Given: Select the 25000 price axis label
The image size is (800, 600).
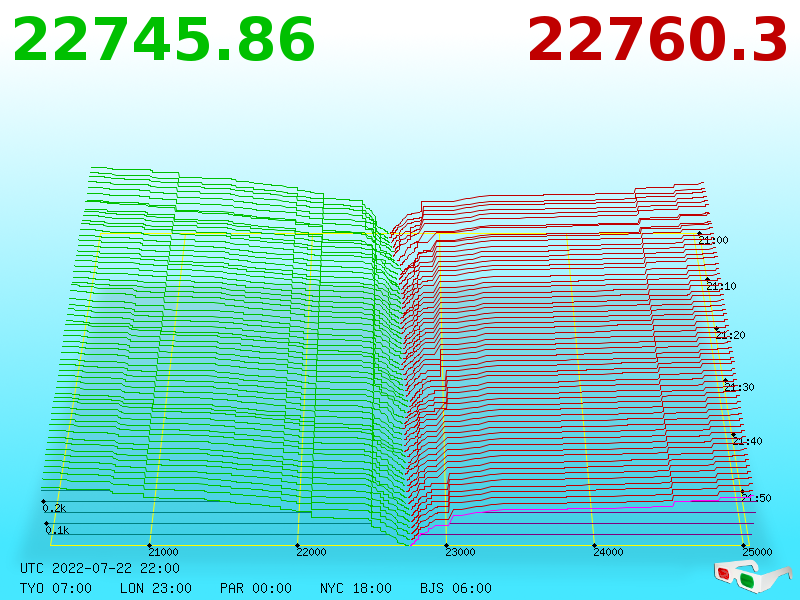Looking at the screenshot, I should point(757,552).
